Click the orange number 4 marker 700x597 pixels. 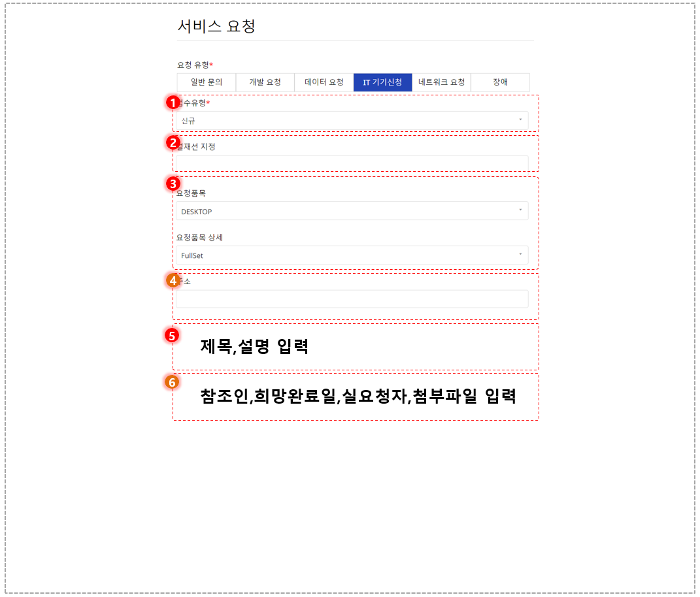(173, 280)
